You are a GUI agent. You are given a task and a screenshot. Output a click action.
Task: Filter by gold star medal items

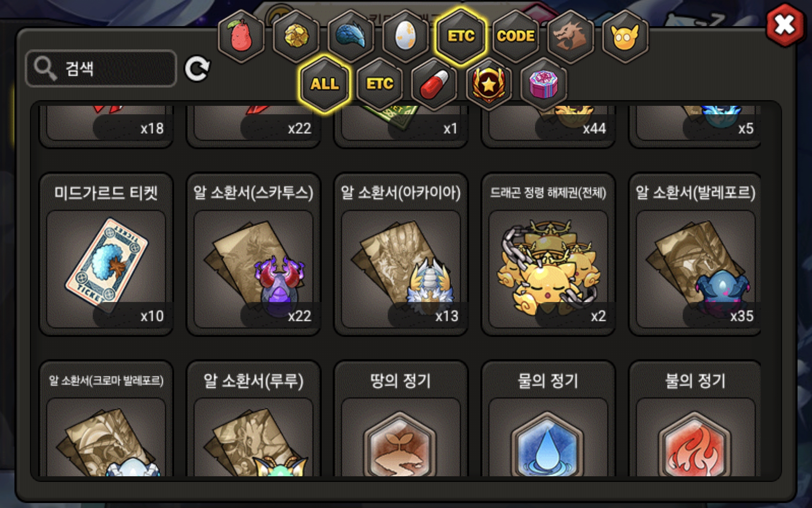489,84
